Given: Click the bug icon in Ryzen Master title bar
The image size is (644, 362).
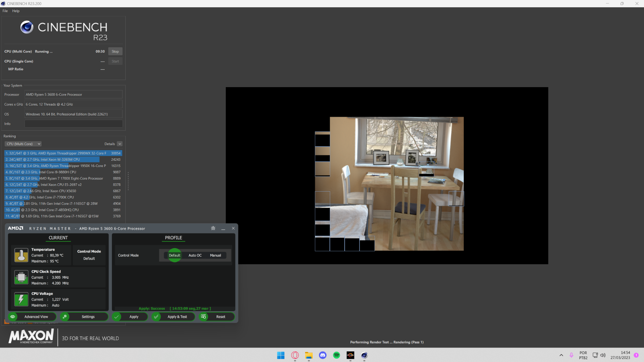Looking at the screenshot, I should coord(213,228).
